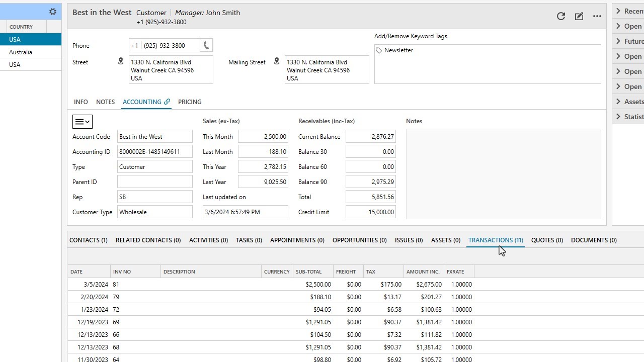Sort transactions by INV NO column

click(x=135, y=272)
